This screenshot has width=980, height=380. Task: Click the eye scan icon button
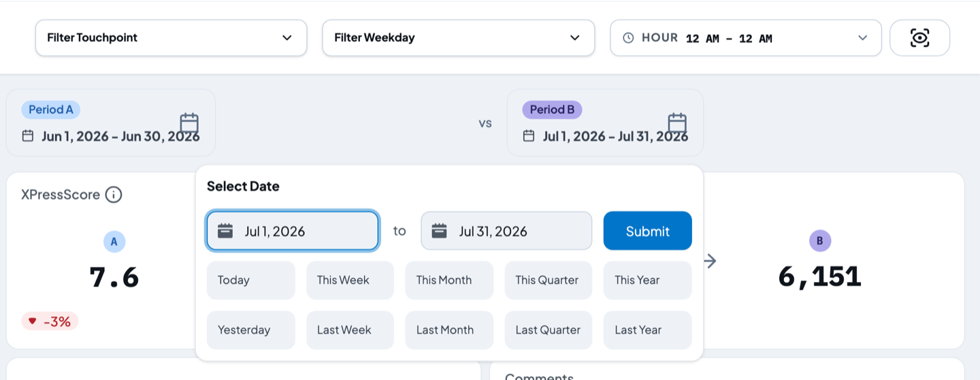pos(919,38)
